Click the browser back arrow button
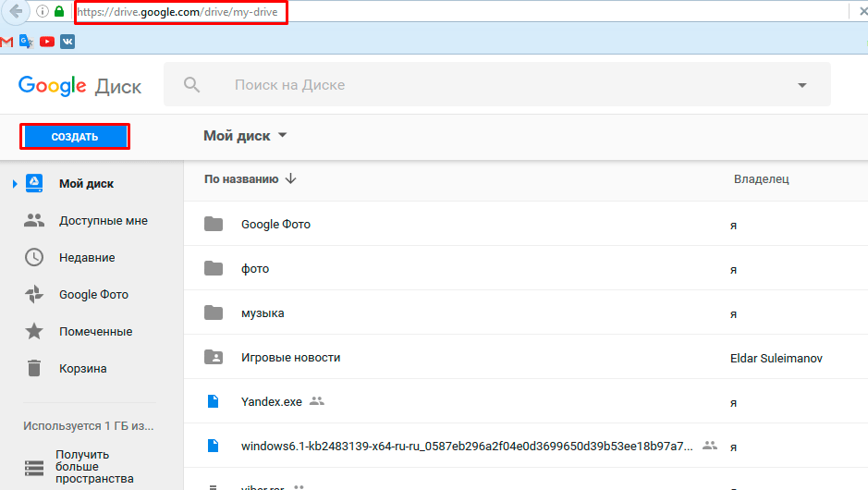This screenshot has height=490, width=868. [15, 12]
